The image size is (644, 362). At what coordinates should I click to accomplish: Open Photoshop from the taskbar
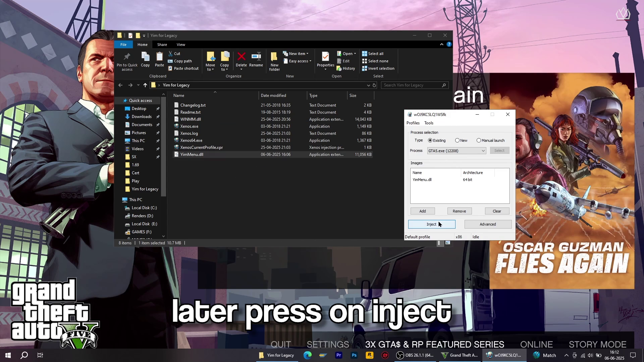pyautogui.click(x=354, y=355)
